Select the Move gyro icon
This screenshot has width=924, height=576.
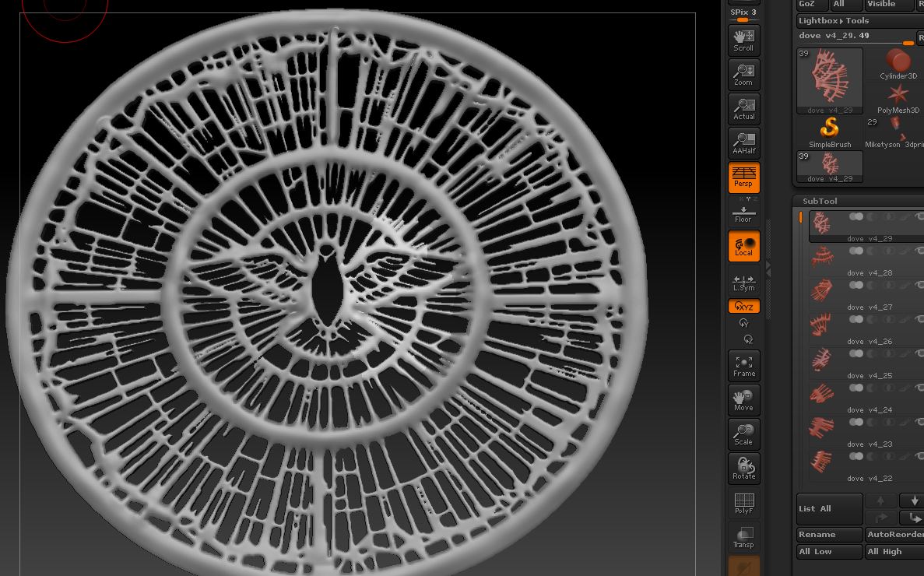click(x=743, y=399)
